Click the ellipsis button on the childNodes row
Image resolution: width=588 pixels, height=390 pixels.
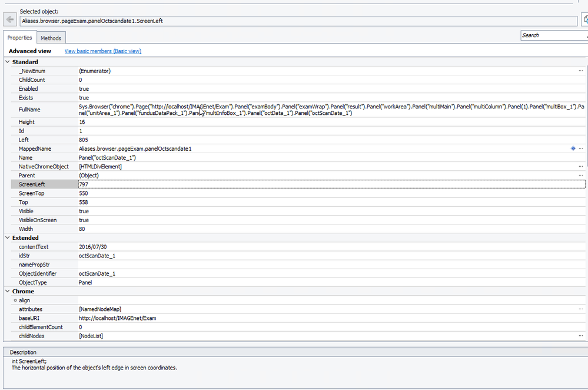[x=581, y=336]
